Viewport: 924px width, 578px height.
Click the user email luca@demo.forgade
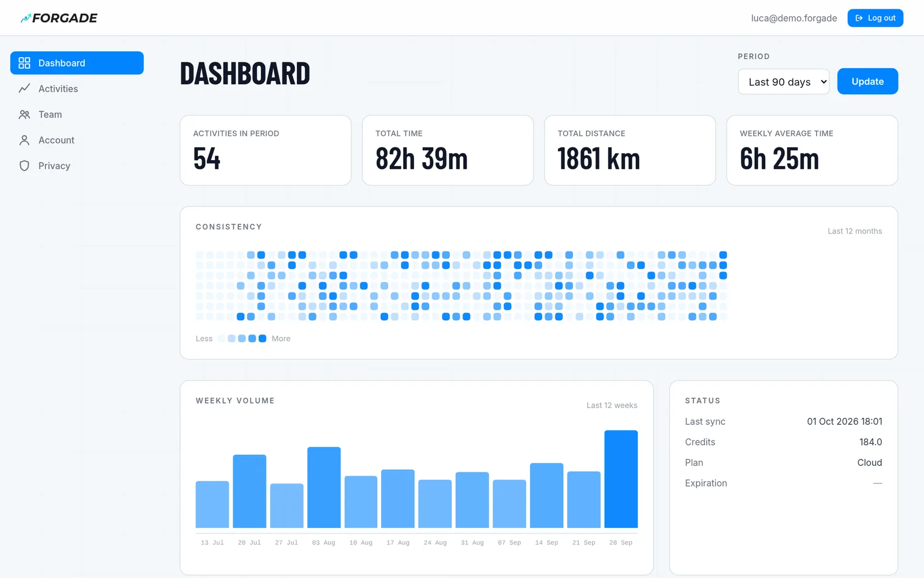tap(794, 18)
